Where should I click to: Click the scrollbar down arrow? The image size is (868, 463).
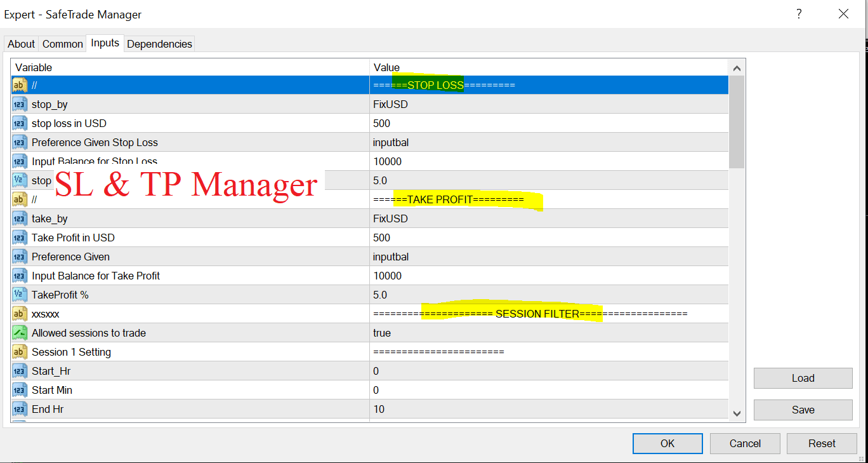(736, 413)
